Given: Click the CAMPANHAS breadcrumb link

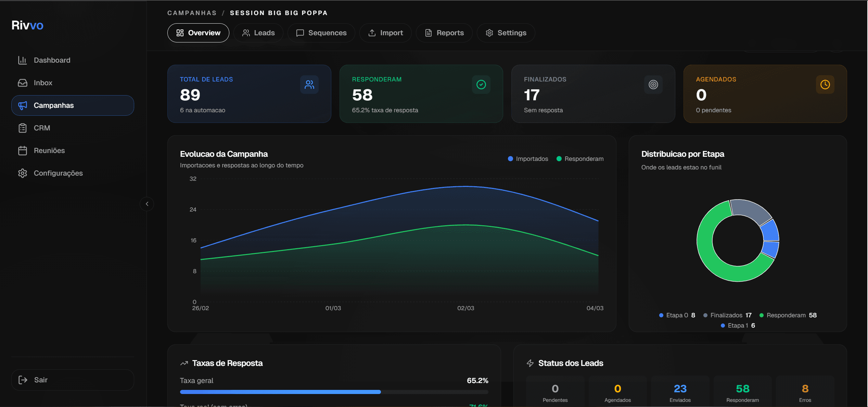Looking at the screenshot, I should tap(192, 13).
